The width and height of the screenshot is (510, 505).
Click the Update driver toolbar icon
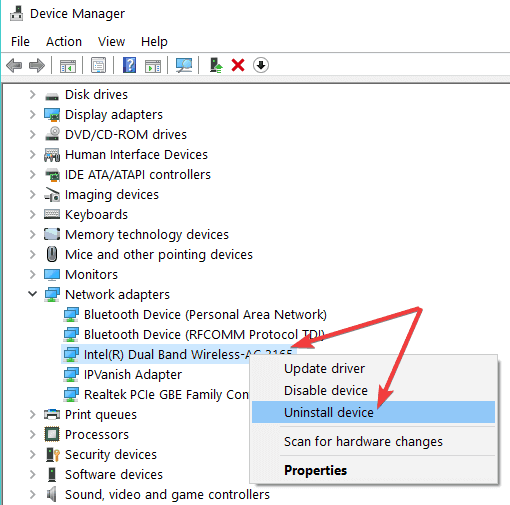tap(216, 65)
